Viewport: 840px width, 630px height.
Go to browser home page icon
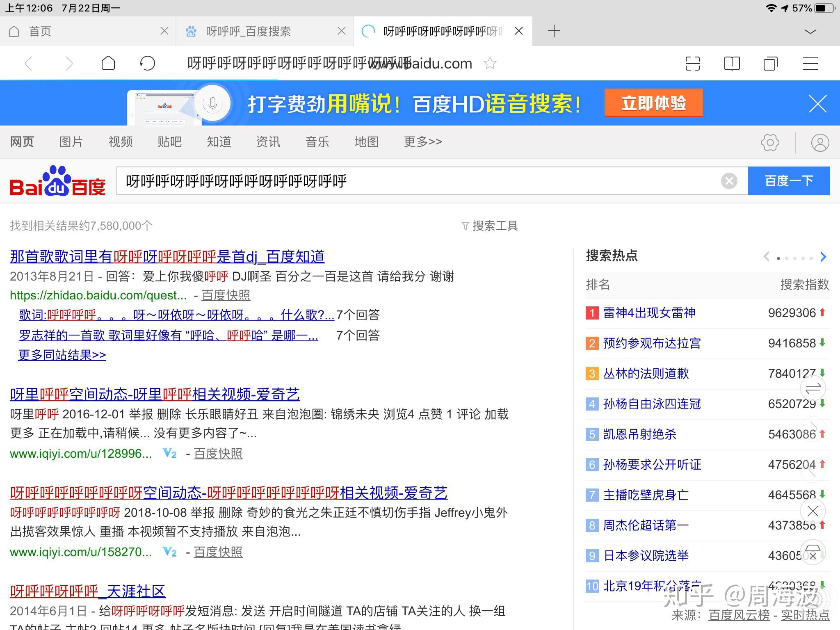tap(108, 63)
